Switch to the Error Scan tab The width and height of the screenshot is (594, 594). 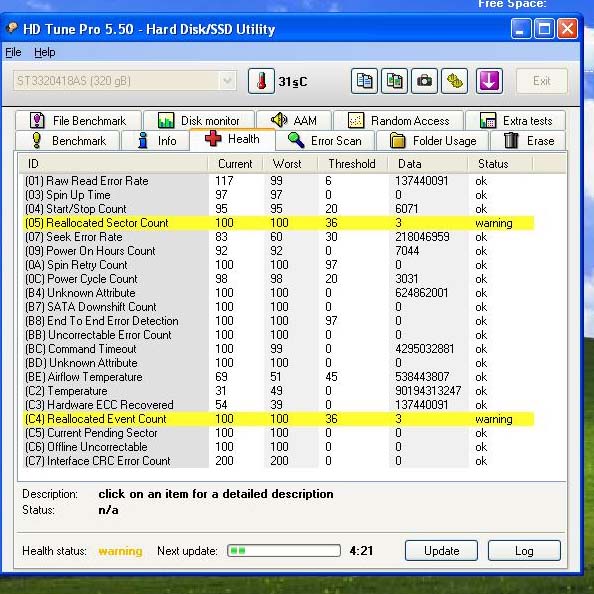click(325, 141)
